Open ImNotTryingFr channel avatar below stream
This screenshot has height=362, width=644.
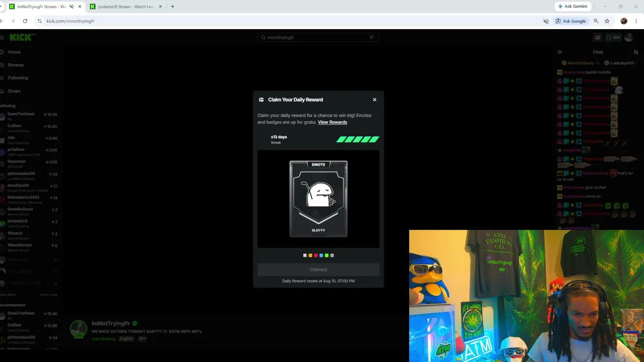[78, 329]
